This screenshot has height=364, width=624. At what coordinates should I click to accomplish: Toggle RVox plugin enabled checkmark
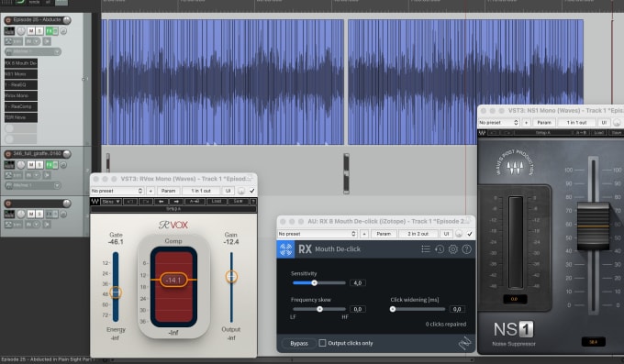click(x=252, y=191)
